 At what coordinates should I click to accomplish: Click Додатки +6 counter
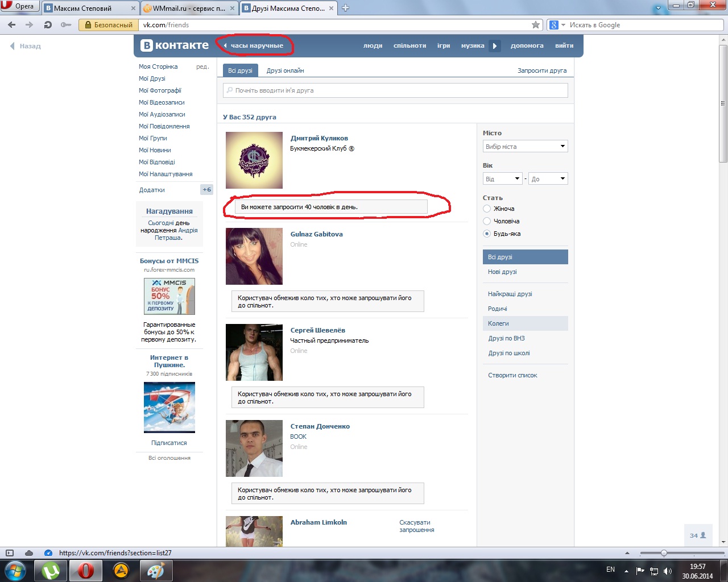(x=207, y=190)
